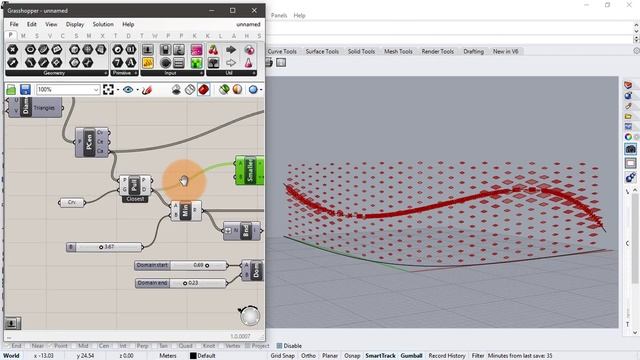Select the pink flask icon in Util
The width and height of the screenshot is (640, 360).
pos(249,63)
